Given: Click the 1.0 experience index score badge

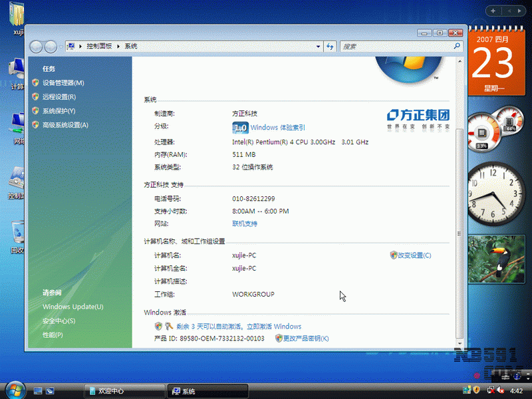Looking at the screenshot, I should 240,128.
